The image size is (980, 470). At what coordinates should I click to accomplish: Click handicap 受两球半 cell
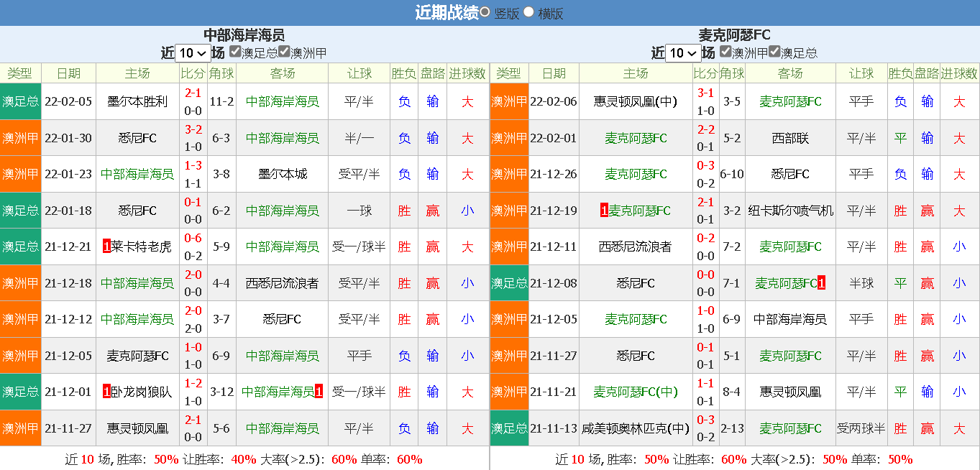tap(861, 428)
